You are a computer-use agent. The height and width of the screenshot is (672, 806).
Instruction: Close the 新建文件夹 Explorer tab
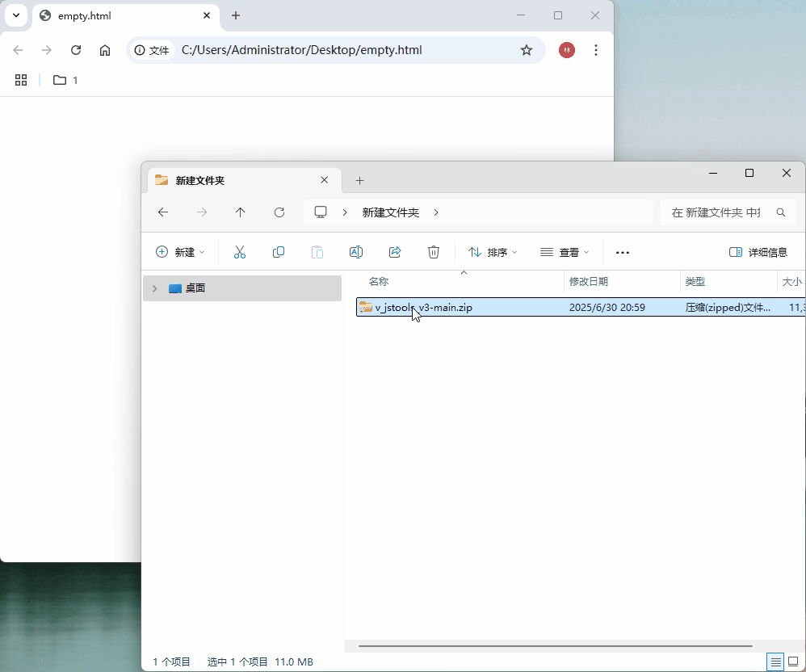[x=325, y=180]
